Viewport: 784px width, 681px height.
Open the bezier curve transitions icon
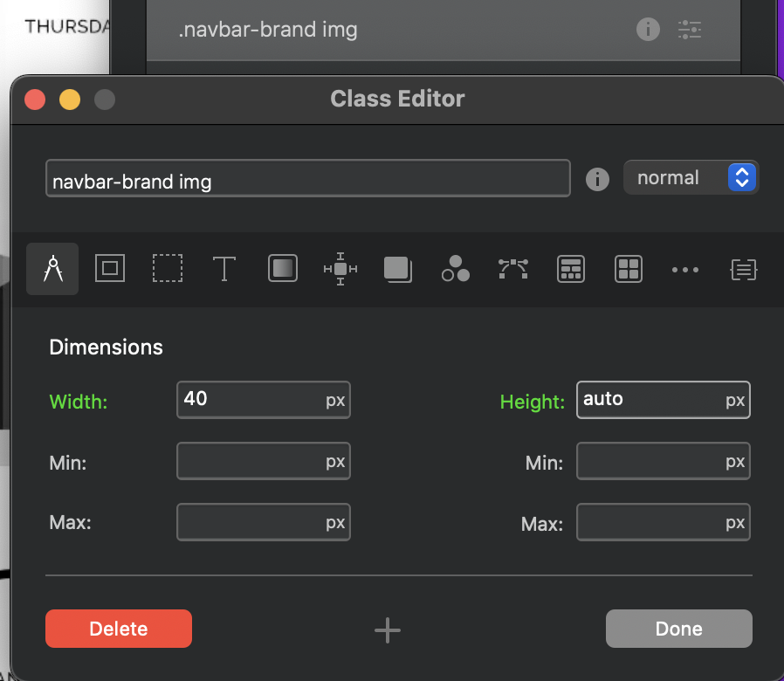coord(513,269)
